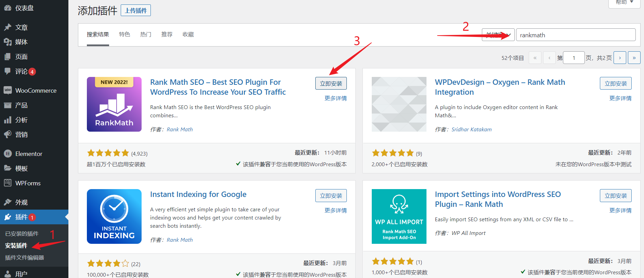Image resolution: width=644 pixels, height=278 pixels.
Task: Click the Dashboard gauge icon in sidebar
Action: (x=8, y=8)
